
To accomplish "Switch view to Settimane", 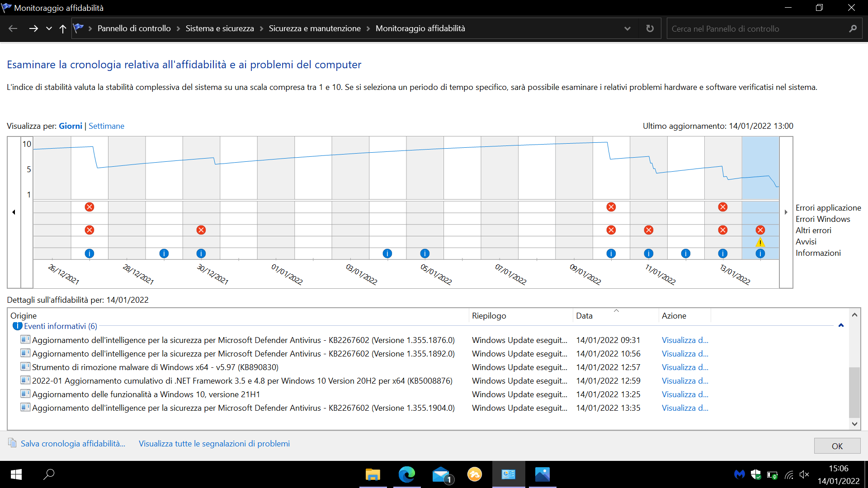I will (106, 126).
